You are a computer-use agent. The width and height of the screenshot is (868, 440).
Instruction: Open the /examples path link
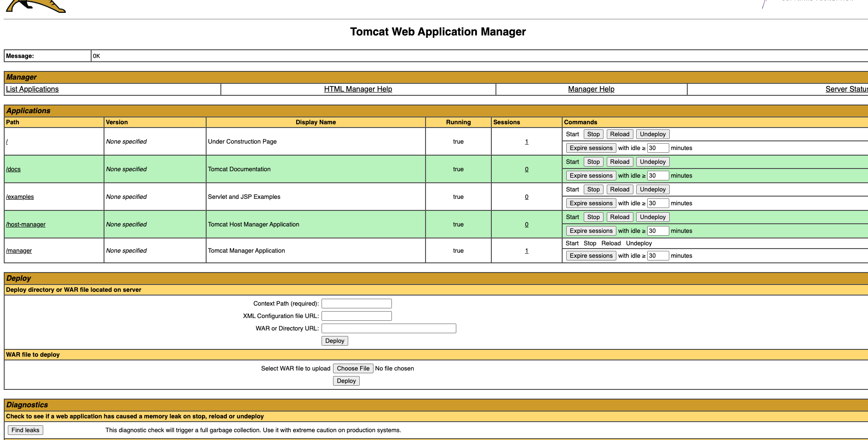click(20, 197)
